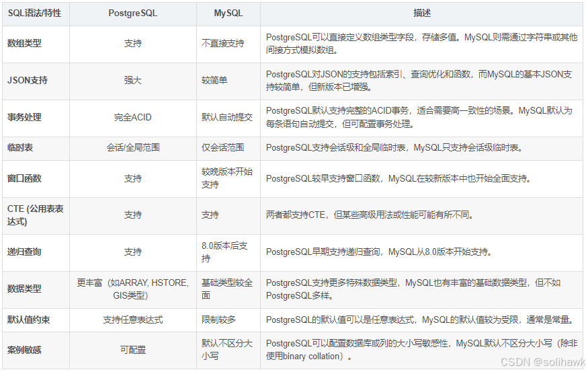Select PostgreSQL '支持' cell in 数组类型 row
Image resolution: width=588 pixels, height=372 pixels.
[133, 44]
